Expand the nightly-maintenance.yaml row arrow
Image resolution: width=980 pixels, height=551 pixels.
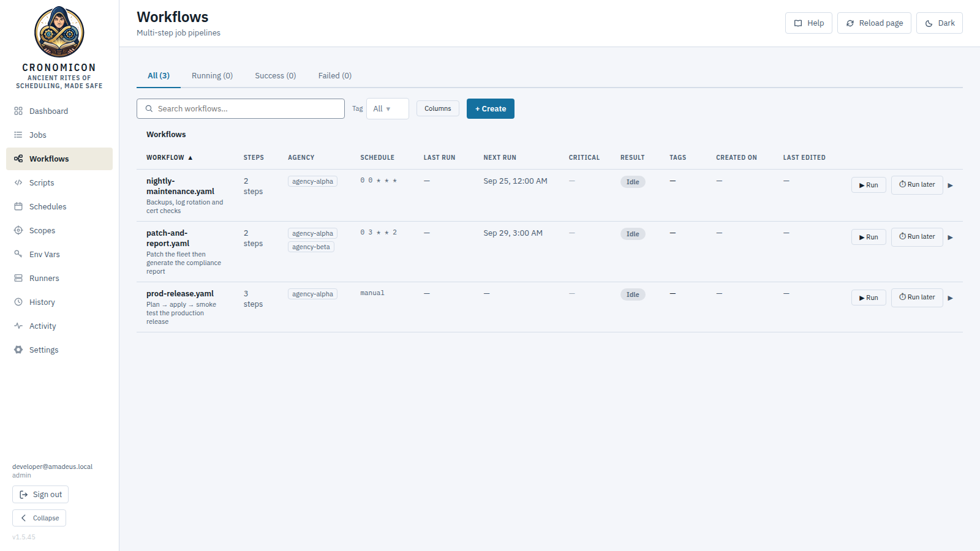tap(951, 186)
